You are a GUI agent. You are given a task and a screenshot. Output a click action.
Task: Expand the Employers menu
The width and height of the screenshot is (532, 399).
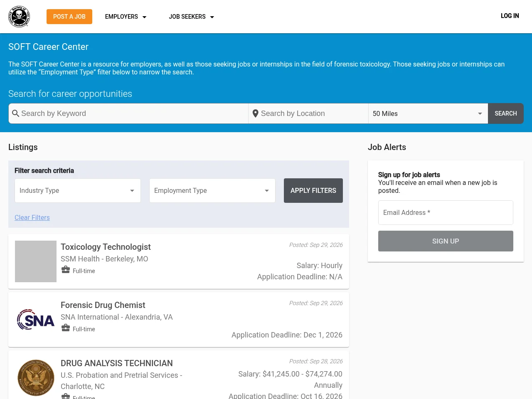(x=126, y=17)
